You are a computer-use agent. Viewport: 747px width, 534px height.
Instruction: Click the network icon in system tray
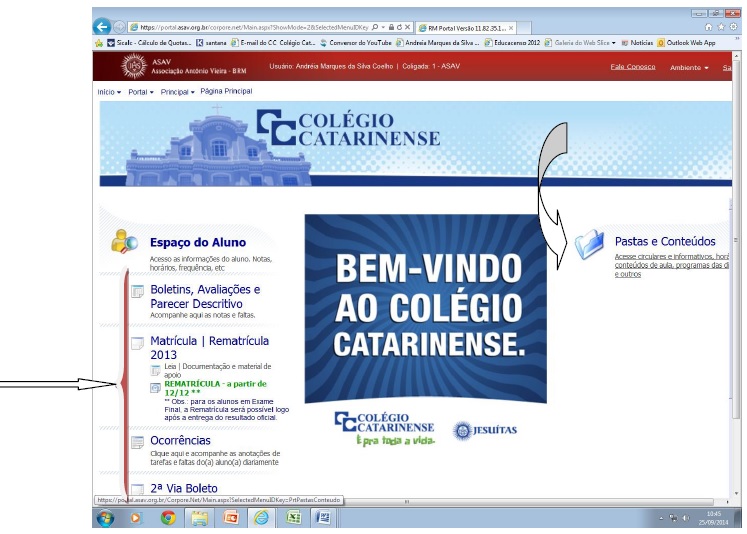pyautogui.click(x=674, y=518)
